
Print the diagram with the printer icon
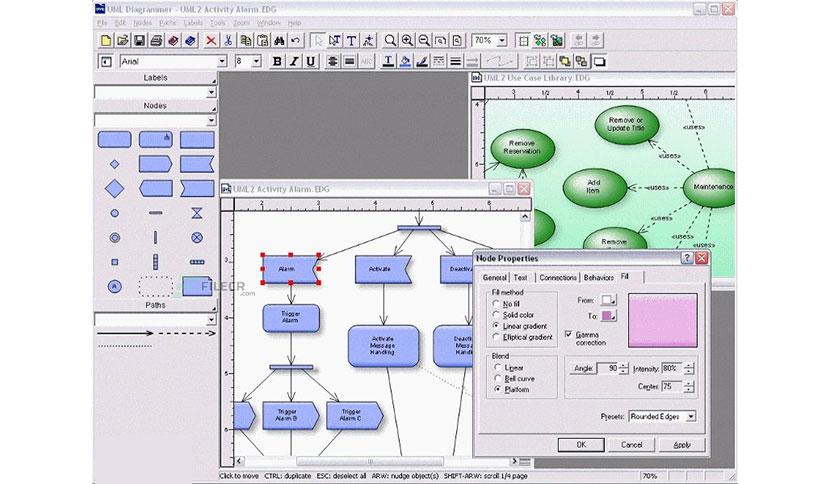pos(157,41)
